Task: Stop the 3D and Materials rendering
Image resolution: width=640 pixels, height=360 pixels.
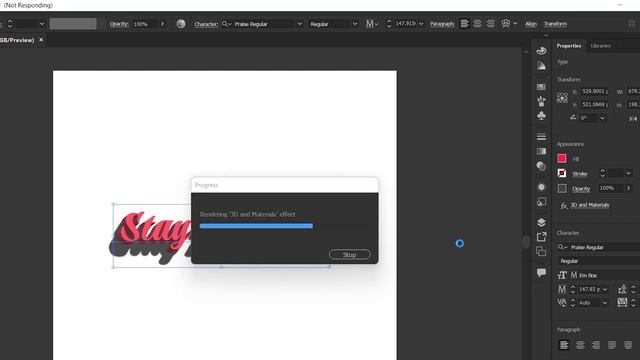Action: click(x=349, y=254)
